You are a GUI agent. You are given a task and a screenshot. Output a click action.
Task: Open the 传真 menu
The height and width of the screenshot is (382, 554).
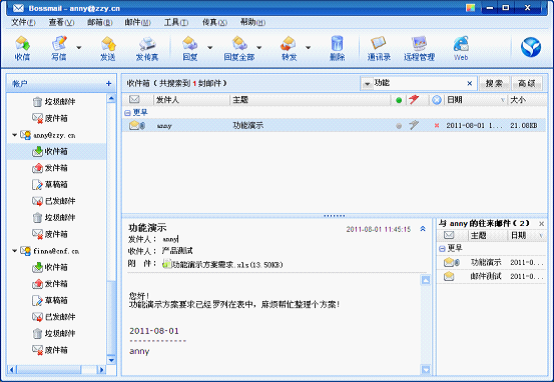pyautogui.click(x=214, y=23)
